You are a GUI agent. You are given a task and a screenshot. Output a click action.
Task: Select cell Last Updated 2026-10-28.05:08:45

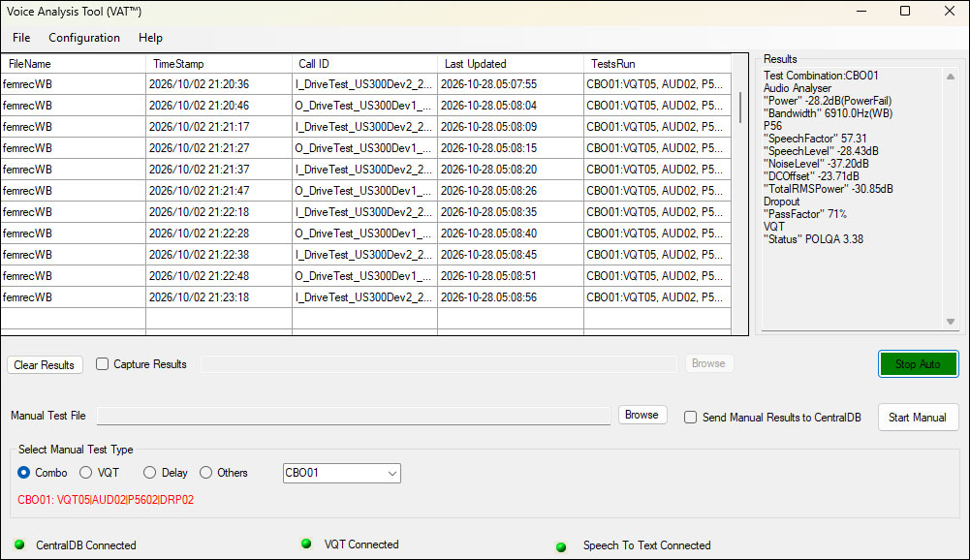point(511,255)
